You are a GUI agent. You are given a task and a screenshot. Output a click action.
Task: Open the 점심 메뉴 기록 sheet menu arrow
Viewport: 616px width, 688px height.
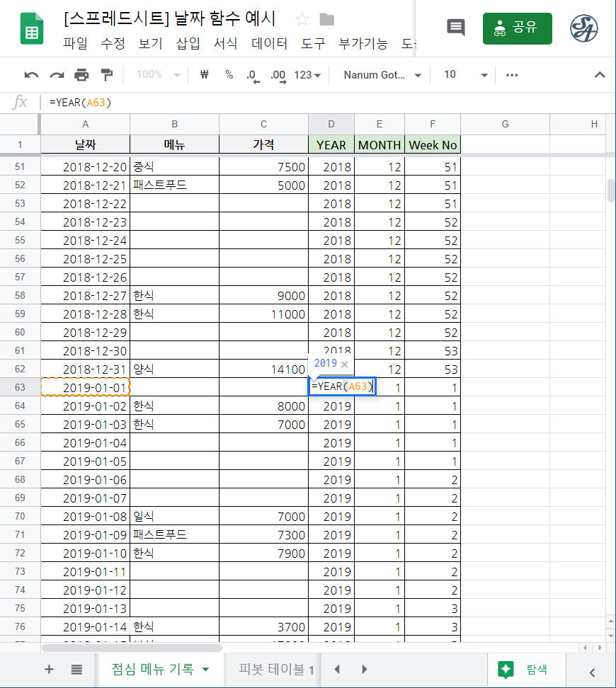click(x=205, y=669)
